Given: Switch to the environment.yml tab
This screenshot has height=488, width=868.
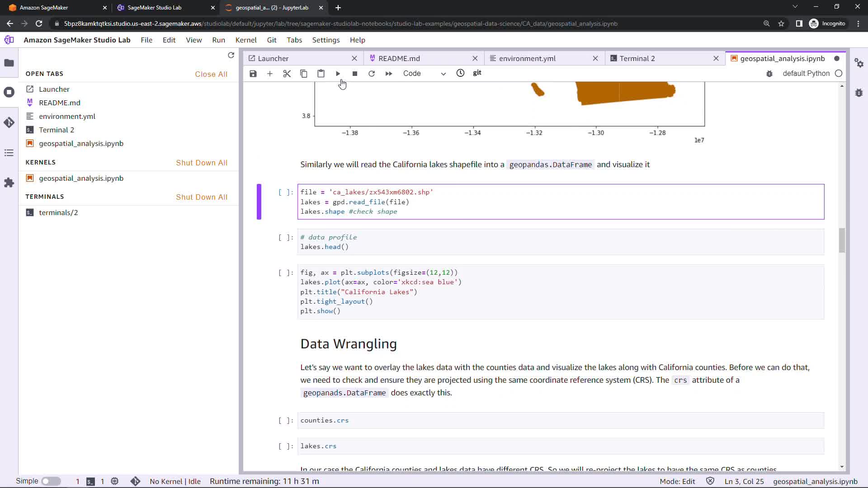Looking at the screenshot, I should tap(527, 58).
